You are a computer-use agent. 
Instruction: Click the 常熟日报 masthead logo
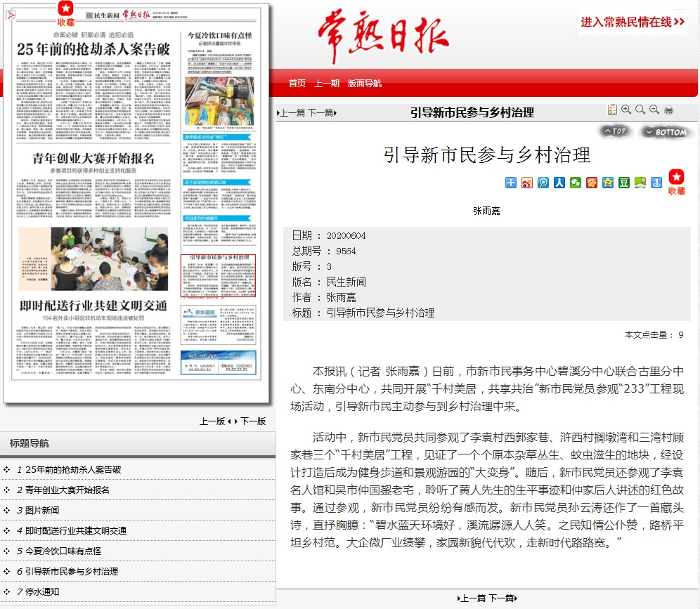pyautogui.click(x=383, y=37)
